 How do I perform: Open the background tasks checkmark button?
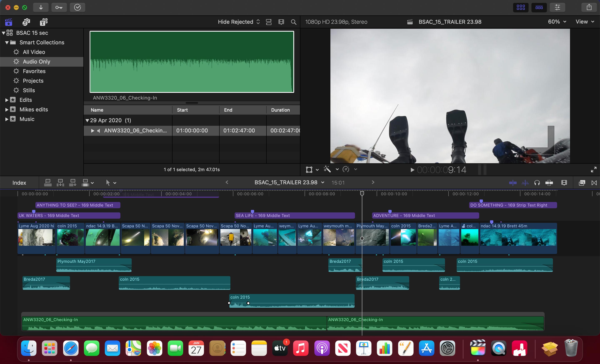(77, 7)
